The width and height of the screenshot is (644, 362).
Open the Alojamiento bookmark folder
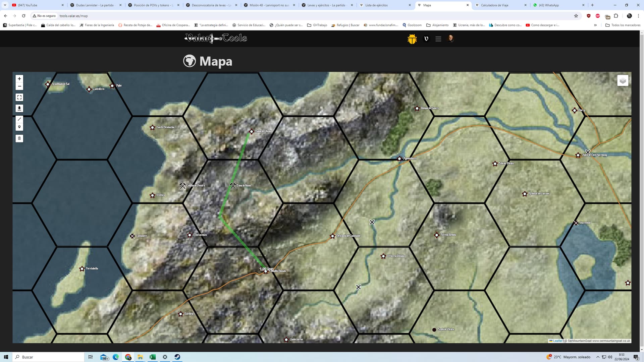(x=437, y=25)
